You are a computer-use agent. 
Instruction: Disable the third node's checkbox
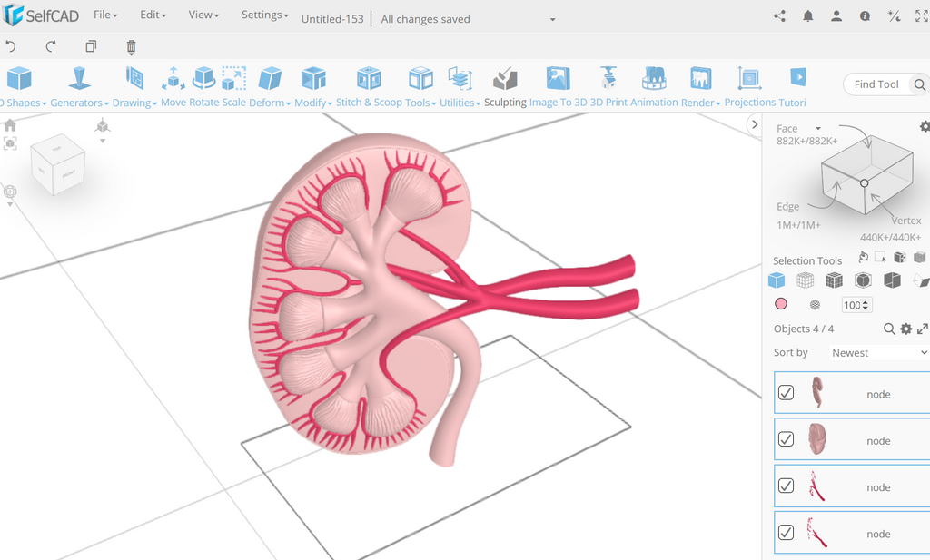(x=786, y=486)
